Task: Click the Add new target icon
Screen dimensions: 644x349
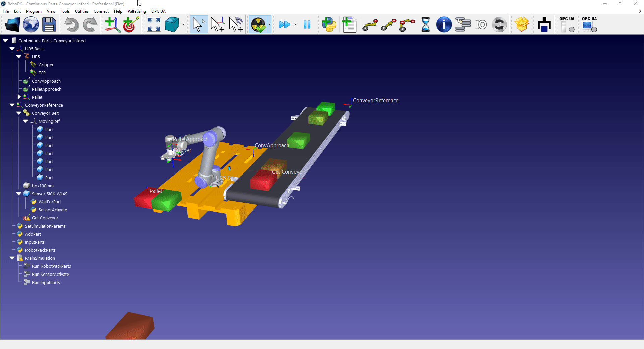Action: click(x=131, y=25)
